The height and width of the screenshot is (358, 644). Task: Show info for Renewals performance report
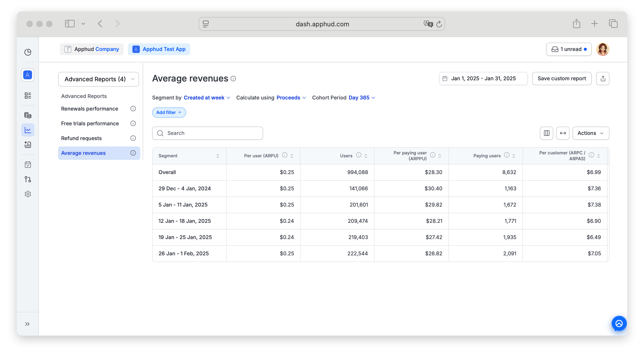click(133, 109)
